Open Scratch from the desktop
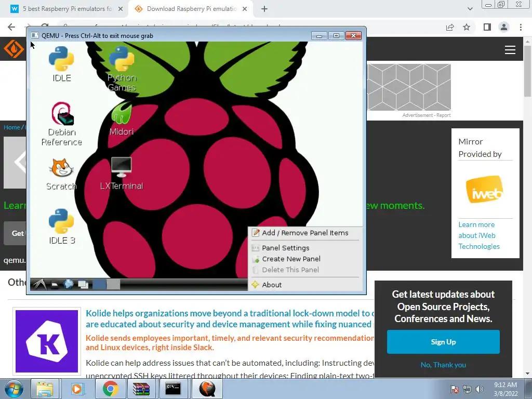The height and width of the screenshot is (399, 532). tap(61, 174)
